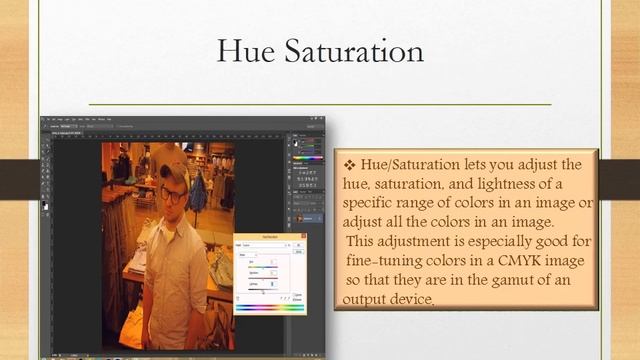Select the Lasso tool in the toolbox
The height and width of the screenshot is (360, 640).
[43, 146]
